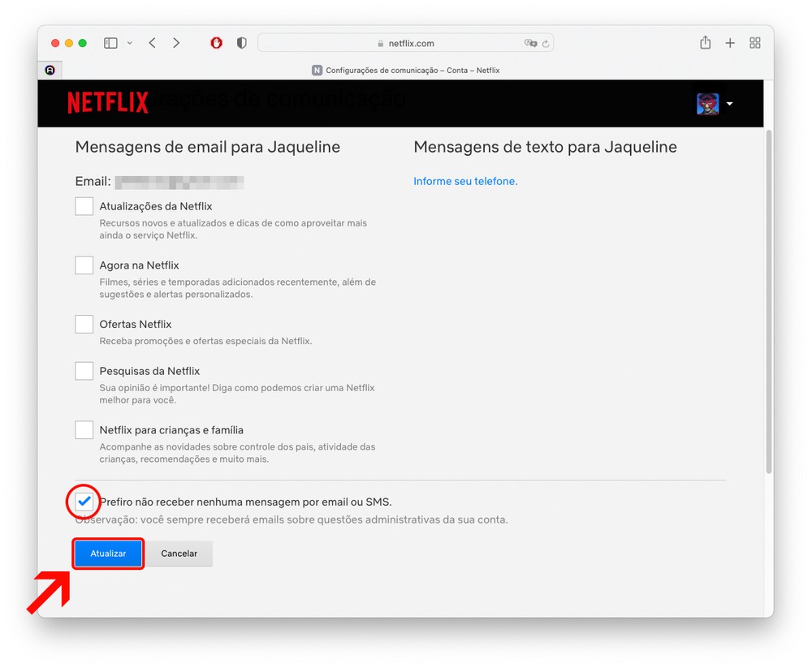The height and width of the screenshot is (668, 812).
Task: Click the Pesquisas da Netflix label
Action: tap(149, 371)
